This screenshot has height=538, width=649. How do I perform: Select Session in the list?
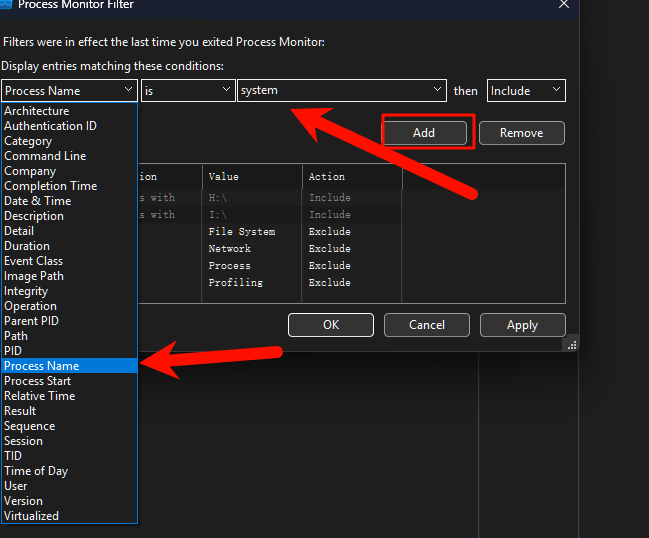tap(70, 441)
